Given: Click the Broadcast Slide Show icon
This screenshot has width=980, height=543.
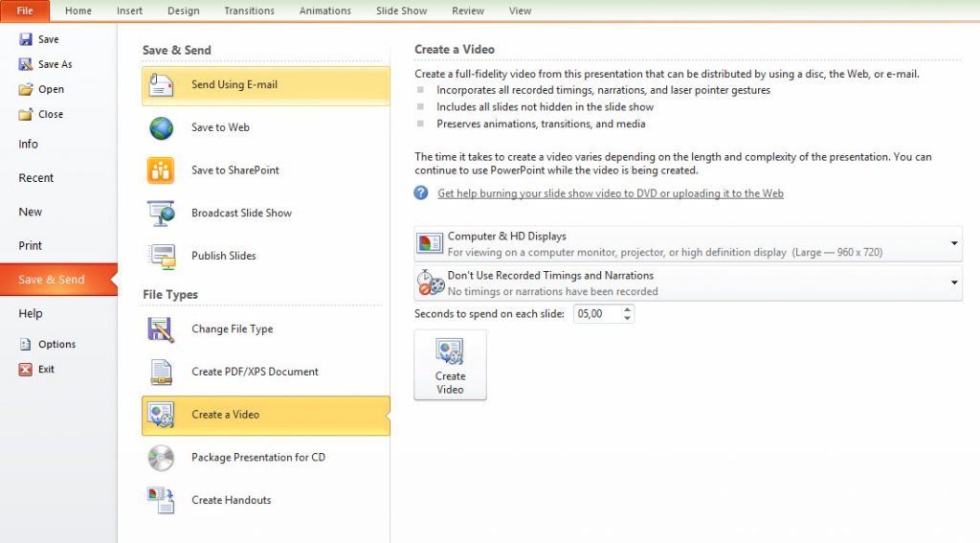Looking at the screenshot, I should coord(161,214).
